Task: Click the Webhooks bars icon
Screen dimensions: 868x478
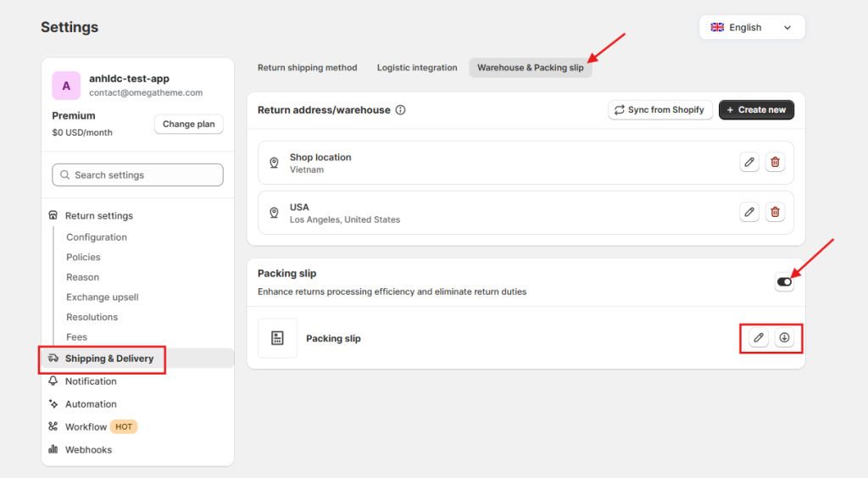Action: (53, 449)
